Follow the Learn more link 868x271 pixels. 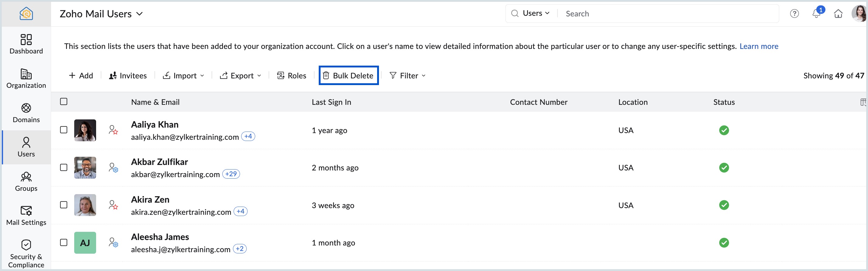tap(759, 46)
